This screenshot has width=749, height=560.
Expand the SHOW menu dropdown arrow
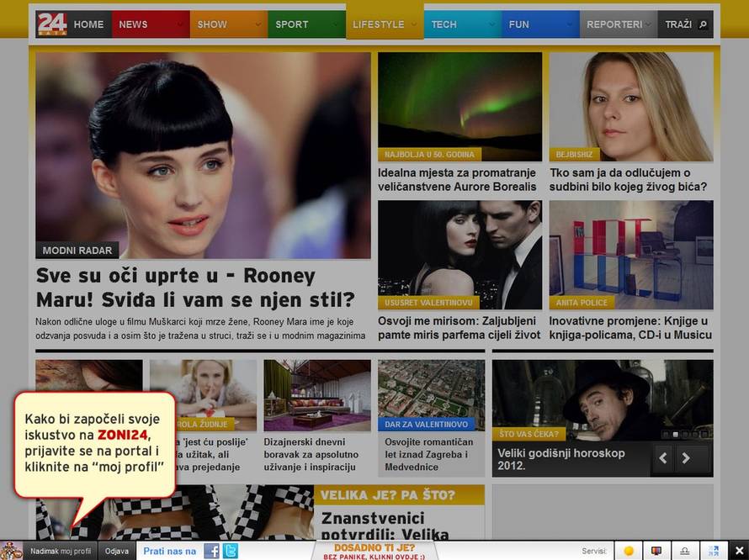pos(256,25)
